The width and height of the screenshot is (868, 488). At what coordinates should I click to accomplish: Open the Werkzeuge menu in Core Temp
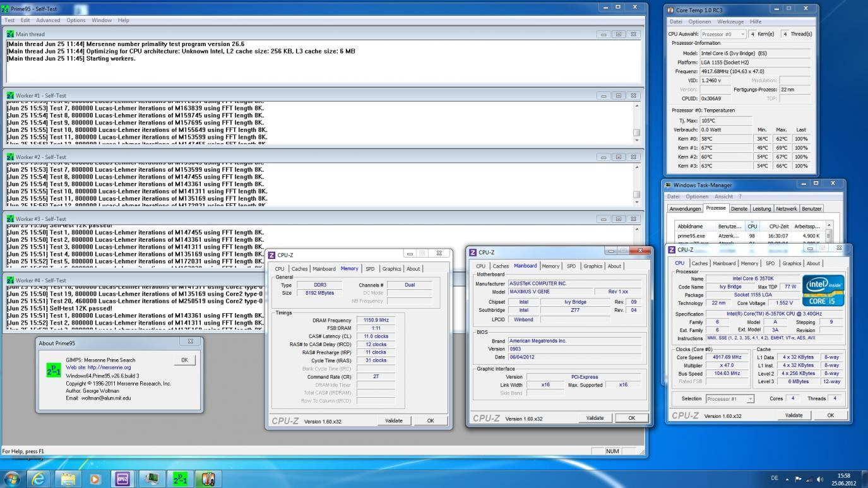(730, 21)
